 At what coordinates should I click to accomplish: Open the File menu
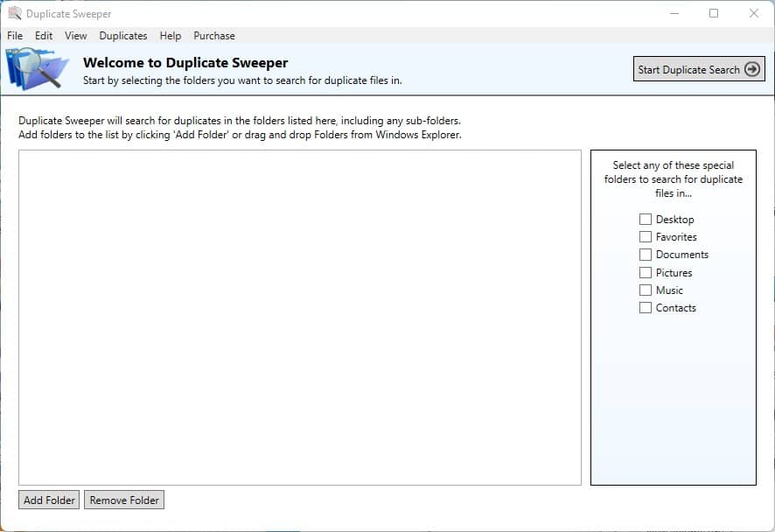coord(15,36)
